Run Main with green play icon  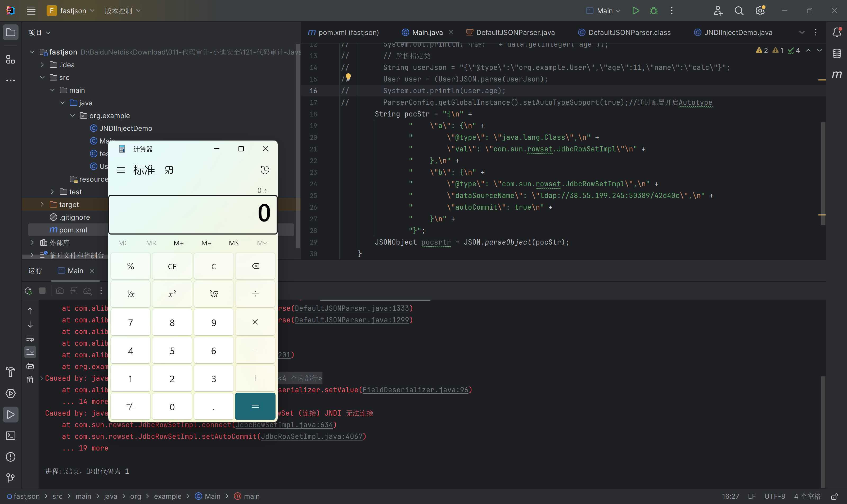click(636, 11)
